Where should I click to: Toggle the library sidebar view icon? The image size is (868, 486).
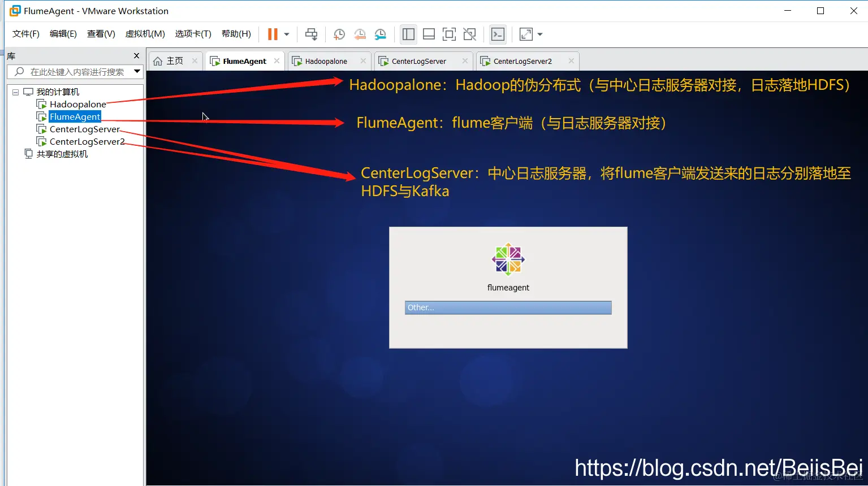point(408,34)
